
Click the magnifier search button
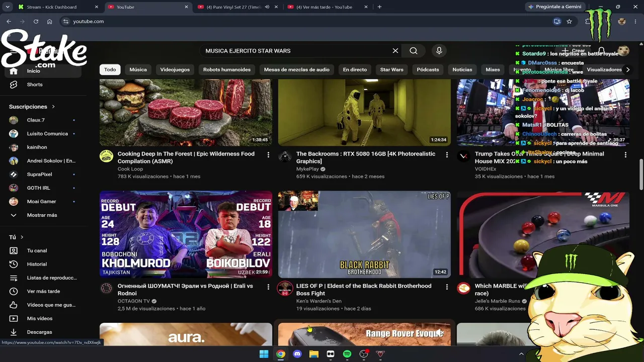point(414,51)
